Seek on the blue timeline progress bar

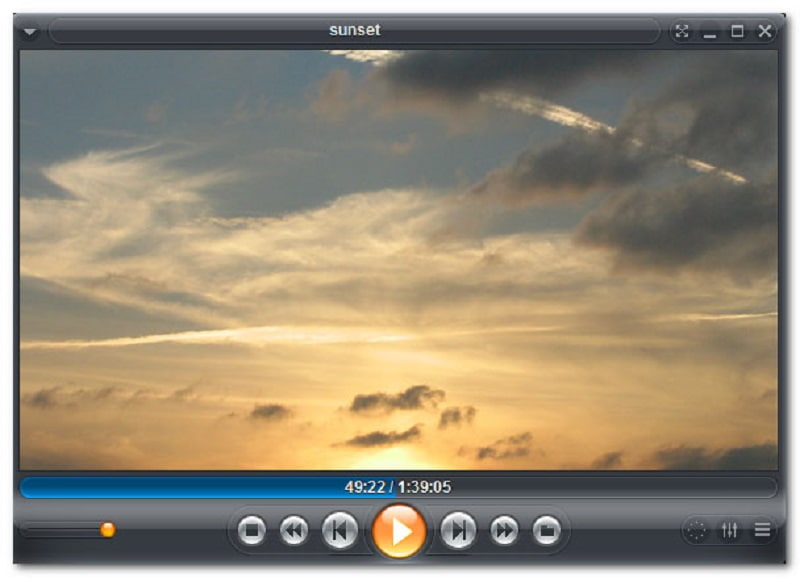[x=398, y=487]
